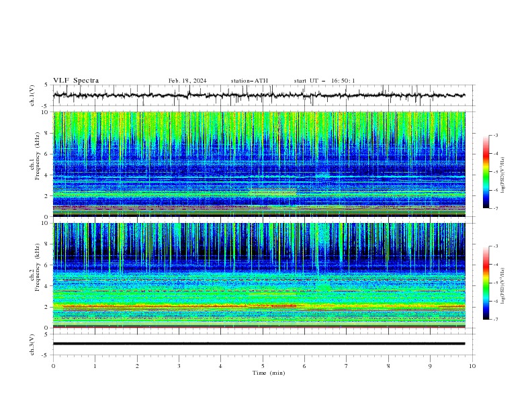This screenshot has height=411, width=532.
Task: Click time tick label '5' on bottom axis
Action: pyautogui.click(x=263, y=366)
